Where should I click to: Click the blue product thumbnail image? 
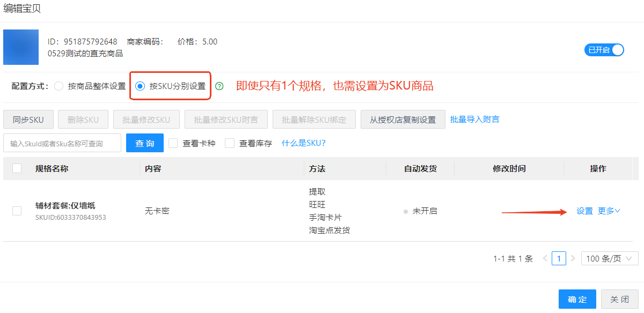(21, 47)
